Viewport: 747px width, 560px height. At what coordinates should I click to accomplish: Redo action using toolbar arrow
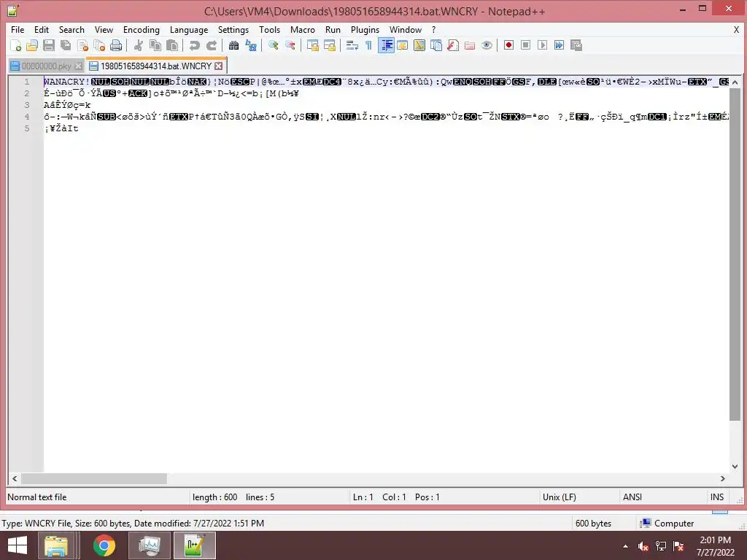point(212,45)
